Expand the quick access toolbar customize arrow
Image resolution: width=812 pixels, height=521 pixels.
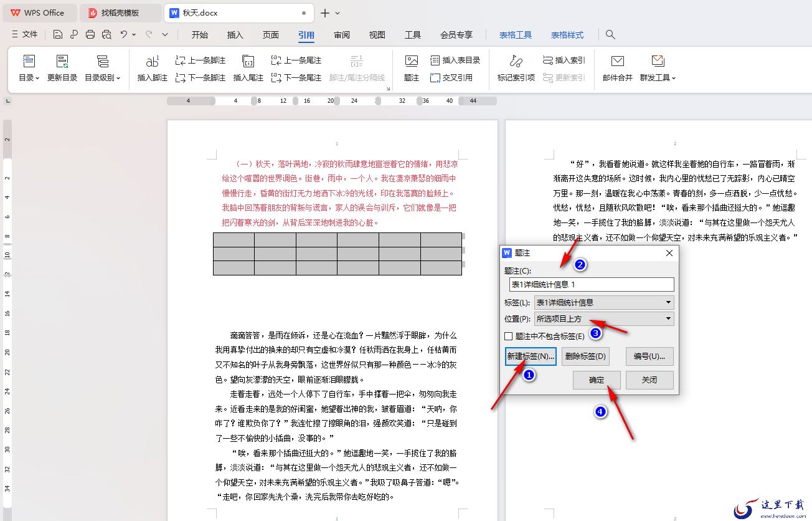pyautogui.click(x=165, y=35)
